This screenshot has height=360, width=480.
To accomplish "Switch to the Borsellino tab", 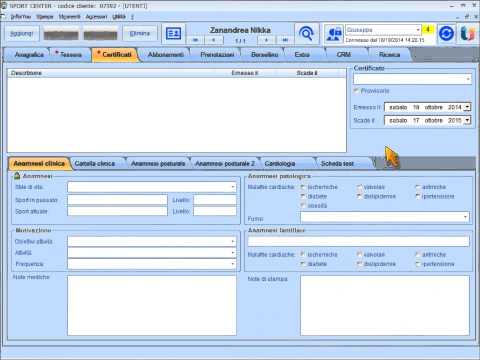I will [x=264, y=55].
